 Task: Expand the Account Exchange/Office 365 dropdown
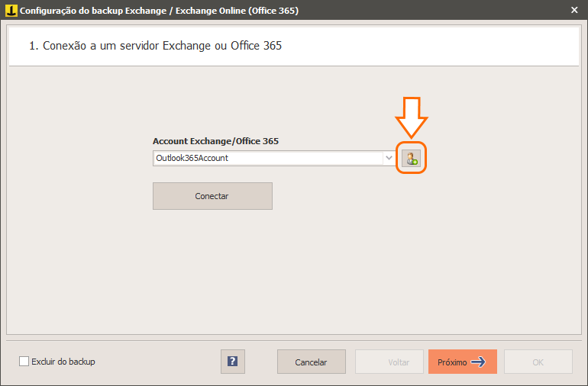click(x=389, y=158)
